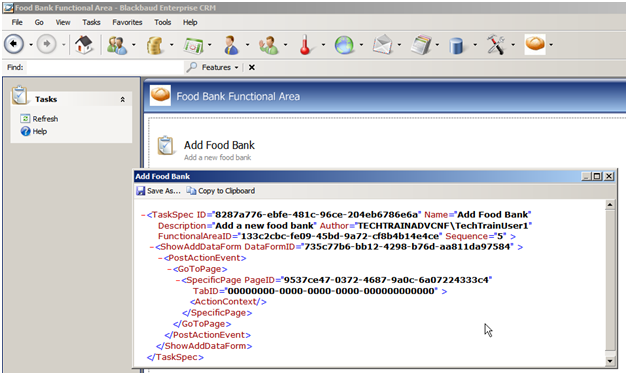Click in the Find search field
The height and width of the screenshot is (375, 628).
[105, 67]
